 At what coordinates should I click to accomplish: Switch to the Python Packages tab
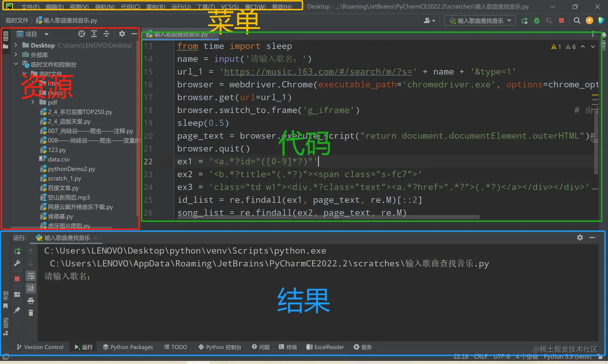(x=128, y=347)
